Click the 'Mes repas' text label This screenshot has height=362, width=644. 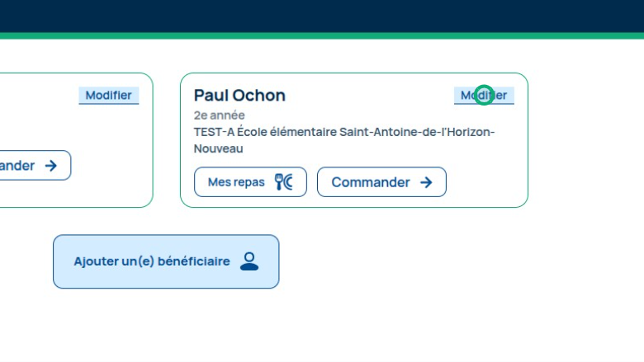pos(236,182)
